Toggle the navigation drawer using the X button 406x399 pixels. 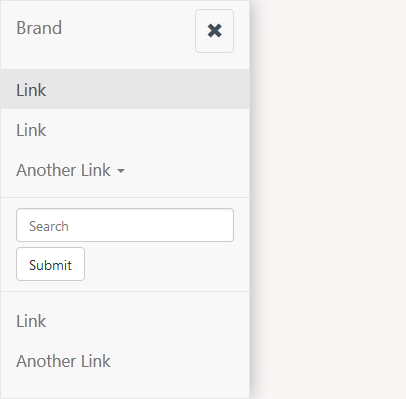pos(214,31)
